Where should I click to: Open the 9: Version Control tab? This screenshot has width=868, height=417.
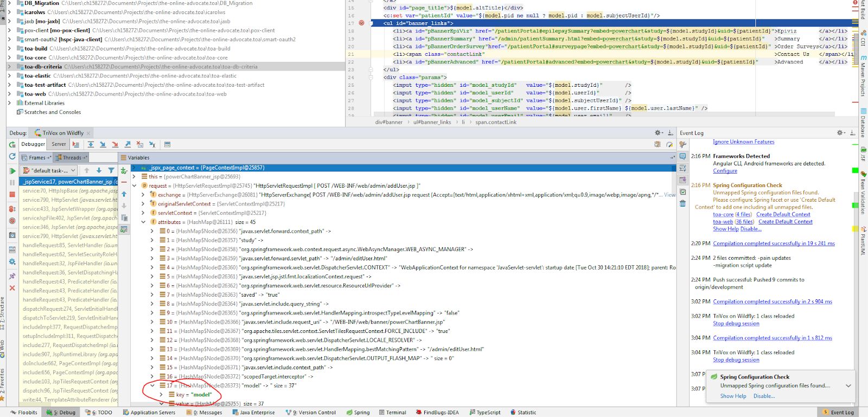point(310,413)
